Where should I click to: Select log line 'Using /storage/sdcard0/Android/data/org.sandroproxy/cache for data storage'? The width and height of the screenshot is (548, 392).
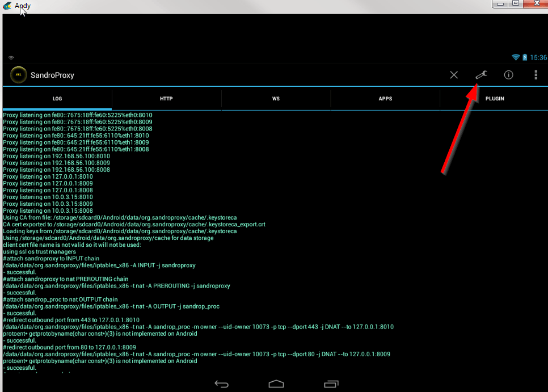click(108, 238)
